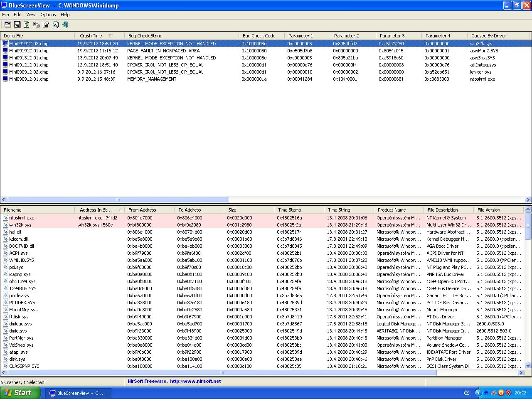
Task: Activate the BlueScreenView taskbar button
Action: point(78,393)
